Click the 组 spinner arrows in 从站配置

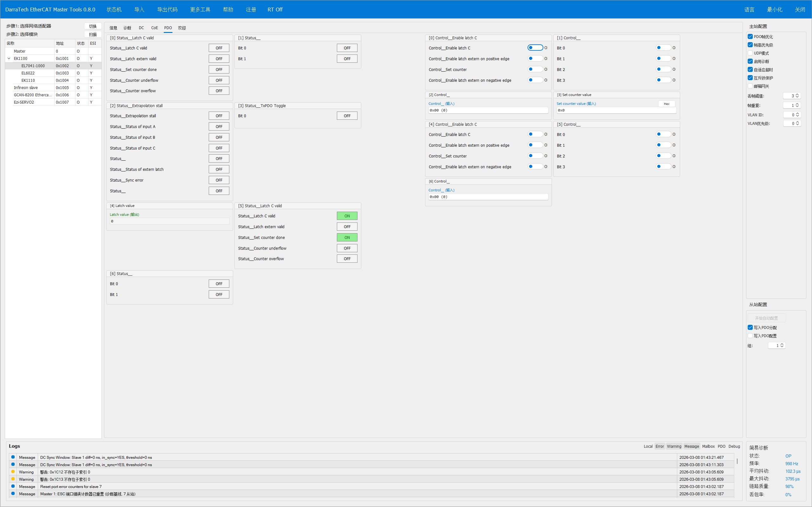[x=782, y=345]
